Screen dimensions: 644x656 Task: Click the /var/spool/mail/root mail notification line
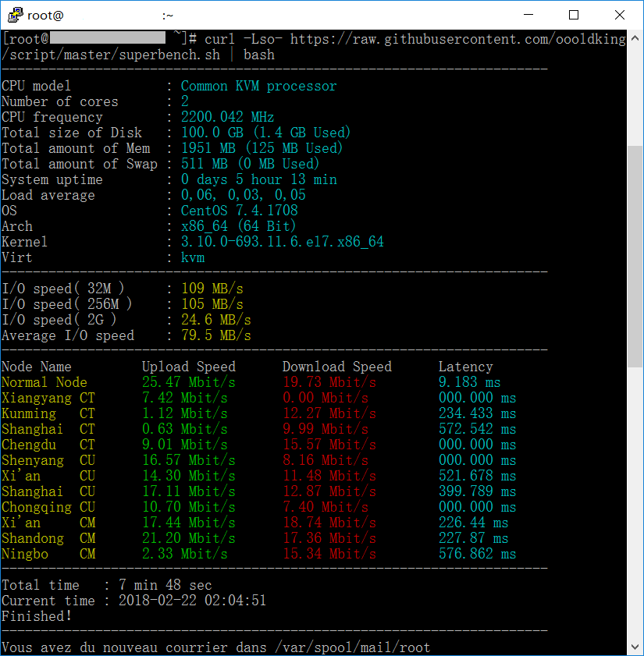pos(215,647)
